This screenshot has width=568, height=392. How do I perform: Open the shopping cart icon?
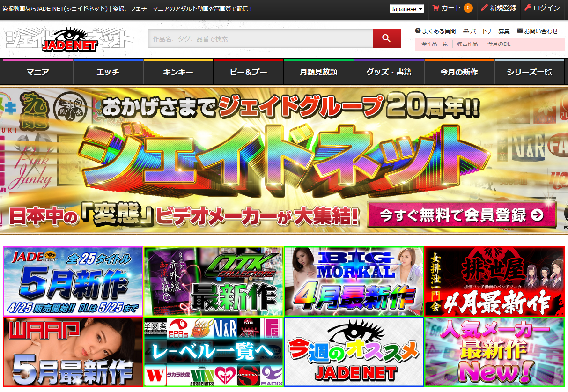coord(435,8)
